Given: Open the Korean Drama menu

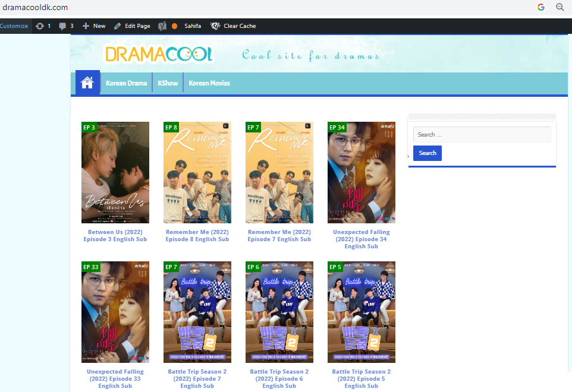Looking at the screenshot, I should pos(126,83).
